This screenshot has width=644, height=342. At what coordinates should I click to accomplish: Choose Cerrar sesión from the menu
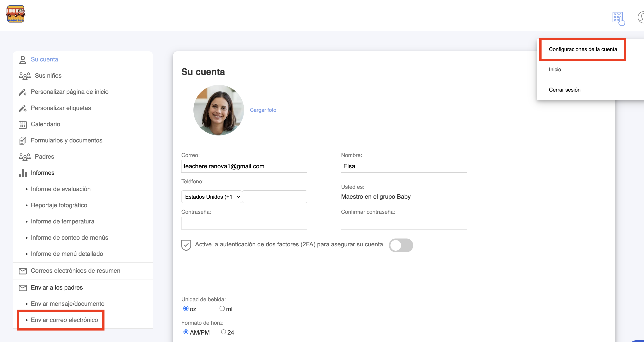[x=565, y=90]
